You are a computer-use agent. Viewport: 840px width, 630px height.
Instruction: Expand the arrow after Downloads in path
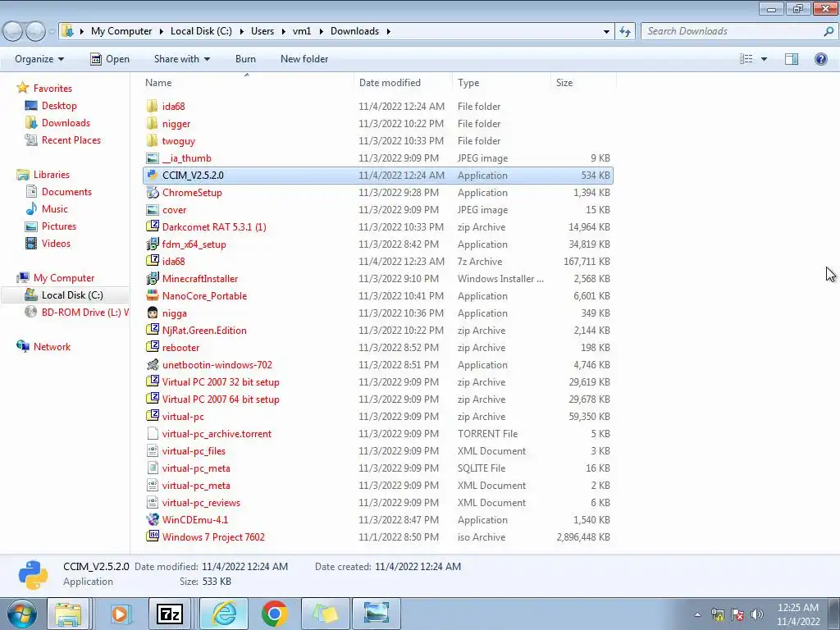[388, 32]
